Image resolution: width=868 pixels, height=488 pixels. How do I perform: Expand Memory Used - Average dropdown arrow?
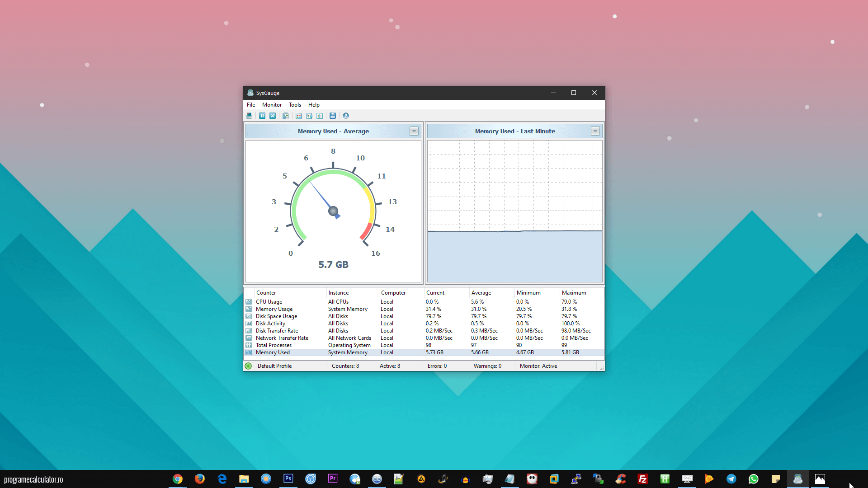tap(414, 131)
